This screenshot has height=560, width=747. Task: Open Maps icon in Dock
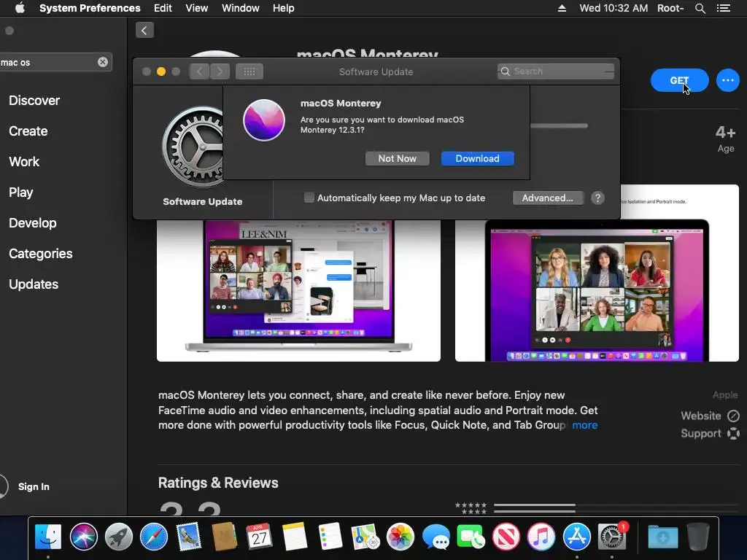pyautogui.click(x=365, y=536)
